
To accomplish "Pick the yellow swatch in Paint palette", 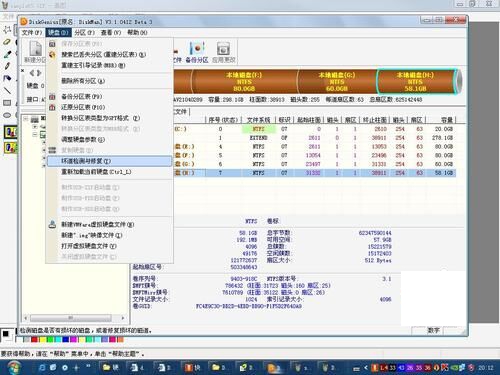I will tap(42, 340).
